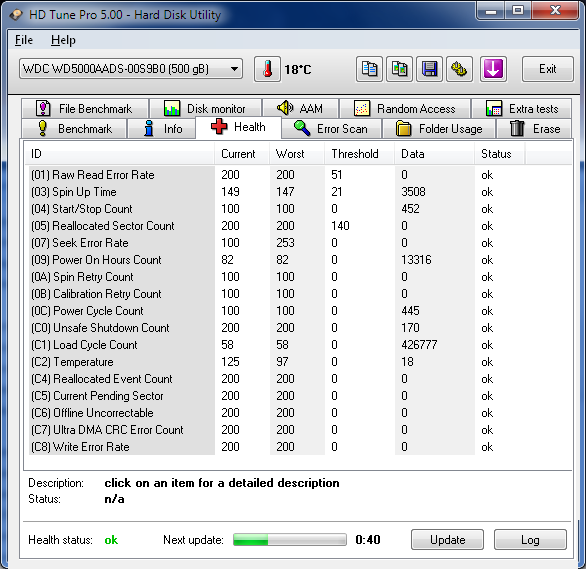This screenshot has height=569, width=586.
Task: Sort by the Worst column header
Action: point(297,154)
